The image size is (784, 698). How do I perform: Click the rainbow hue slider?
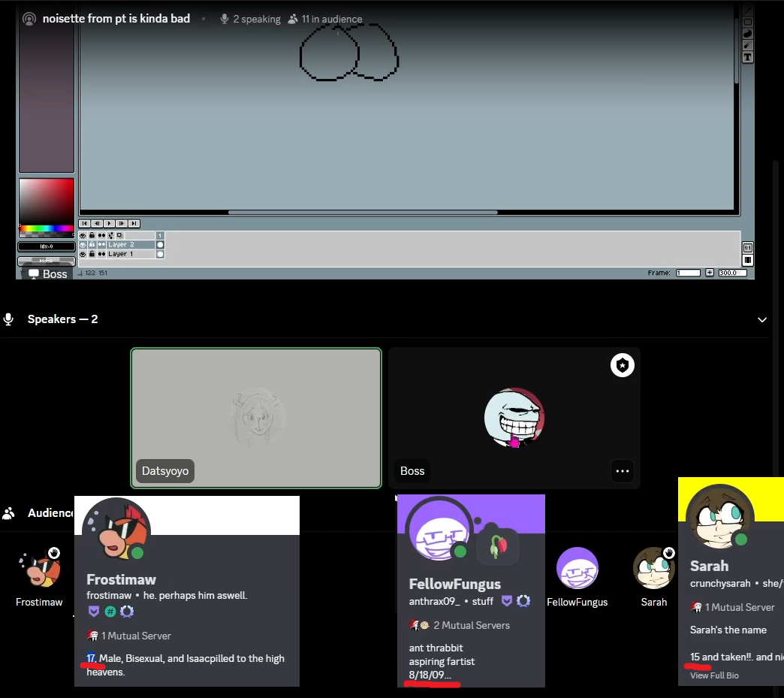pyautogui.click(x=47, y=228)
